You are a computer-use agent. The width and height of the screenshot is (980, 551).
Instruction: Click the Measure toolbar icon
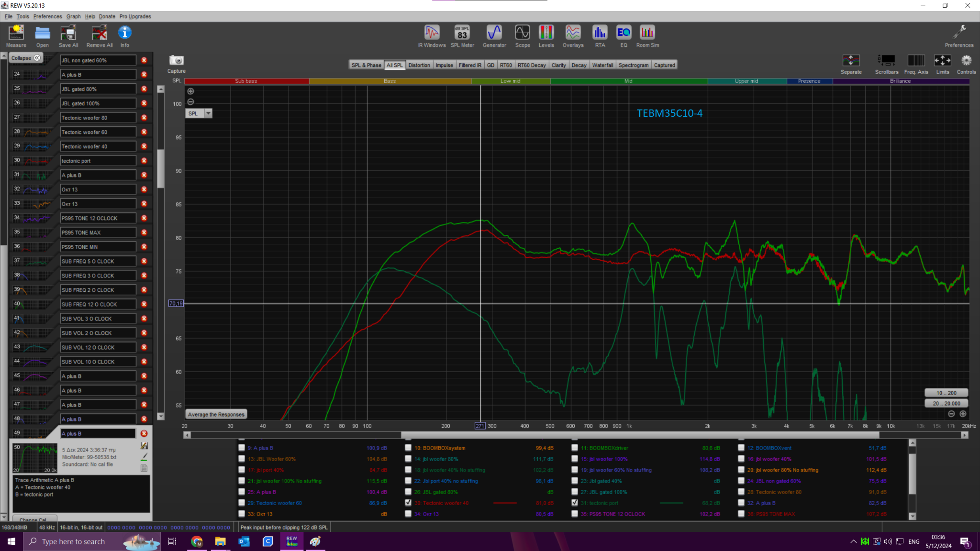pos(16,36)
